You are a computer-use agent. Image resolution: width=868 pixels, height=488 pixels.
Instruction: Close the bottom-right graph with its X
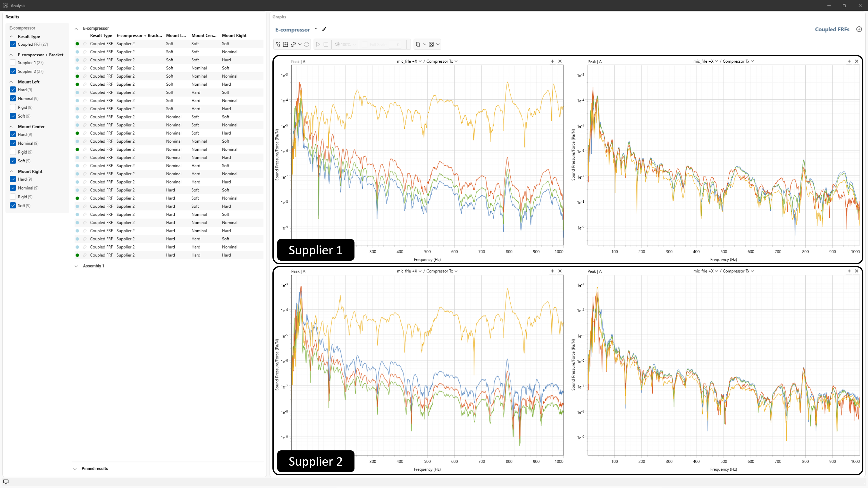pyautogui.click(x=857, y=271)
